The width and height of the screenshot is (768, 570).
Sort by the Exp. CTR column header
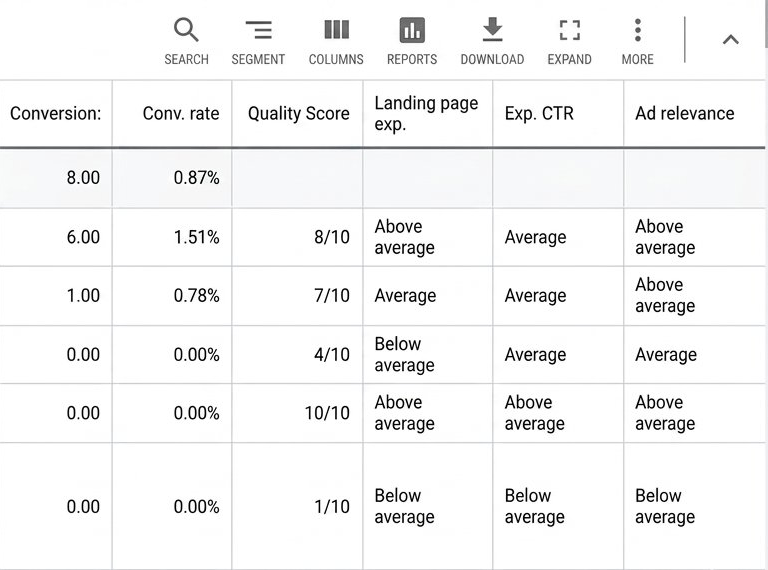click(x=539, y=114)
